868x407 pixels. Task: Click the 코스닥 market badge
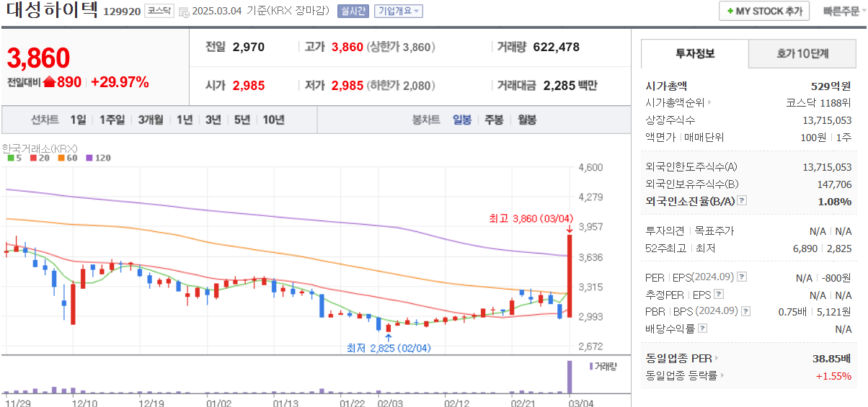point(158,11)
